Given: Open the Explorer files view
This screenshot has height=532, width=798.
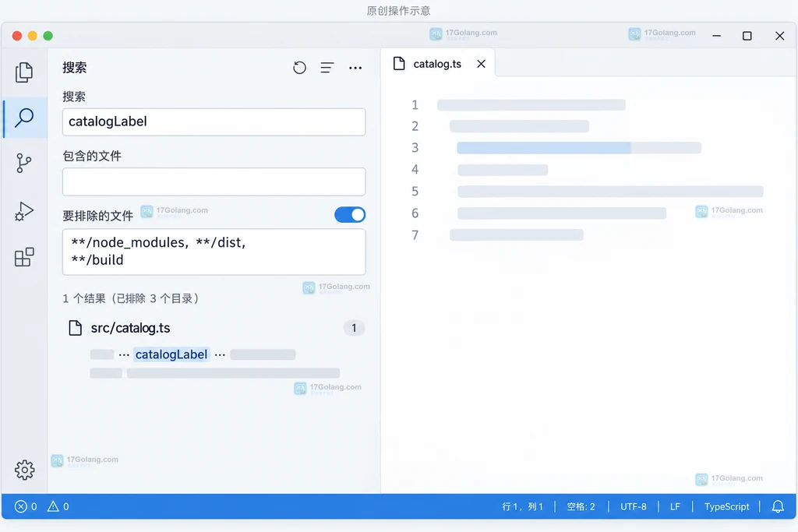Looking at the screenshot, I should click(24, 72).
